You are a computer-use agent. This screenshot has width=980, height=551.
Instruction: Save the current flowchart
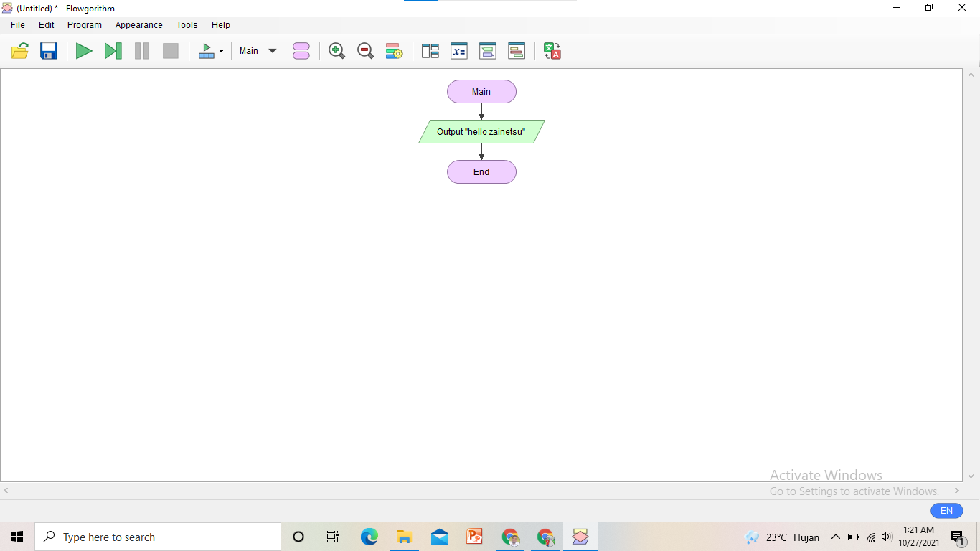coord(48,50)
